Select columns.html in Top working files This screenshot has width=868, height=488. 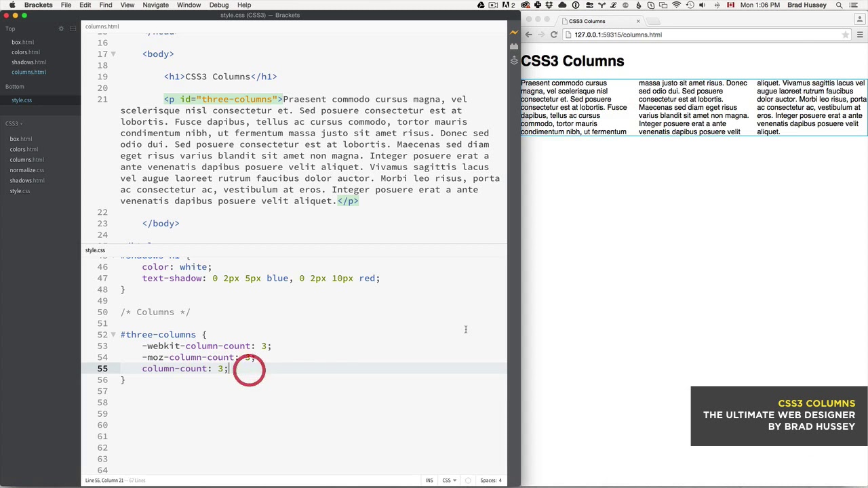pos(28,72)
